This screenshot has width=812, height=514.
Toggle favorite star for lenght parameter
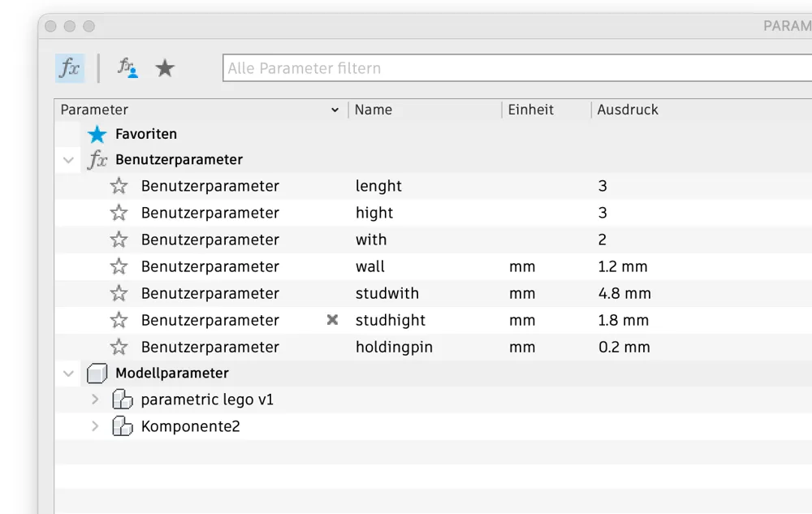pyautogui.click(x=119, y=186)
